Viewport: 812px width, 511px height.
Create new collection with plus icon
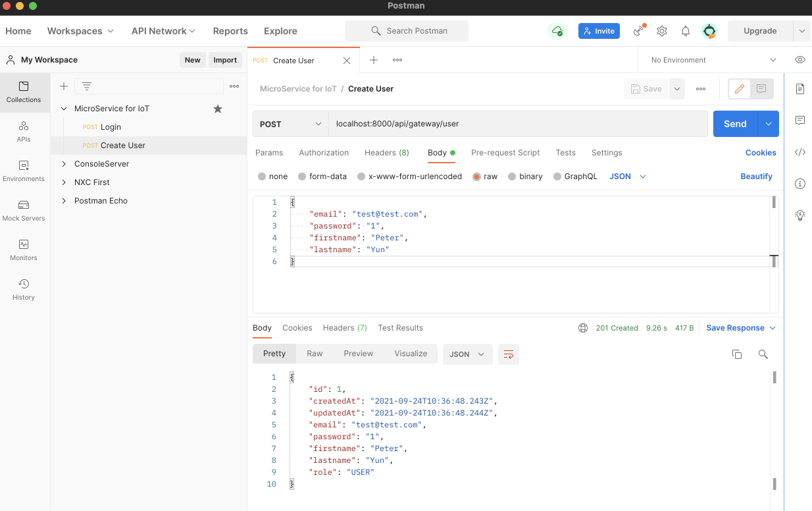64,86
